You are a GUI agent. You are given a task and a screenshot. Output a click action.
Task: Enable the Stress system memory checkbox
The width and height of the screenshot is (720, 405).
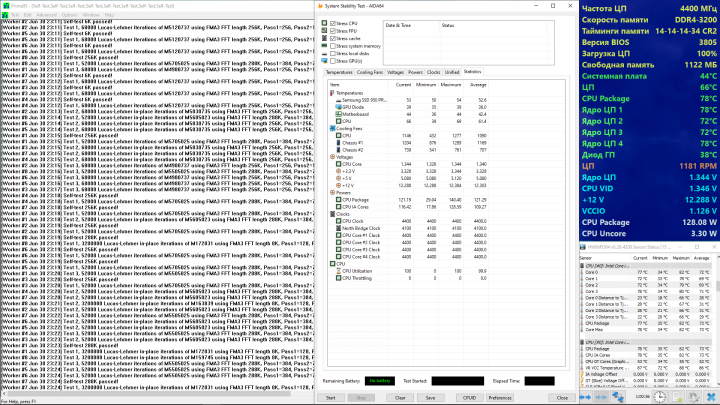333,46
